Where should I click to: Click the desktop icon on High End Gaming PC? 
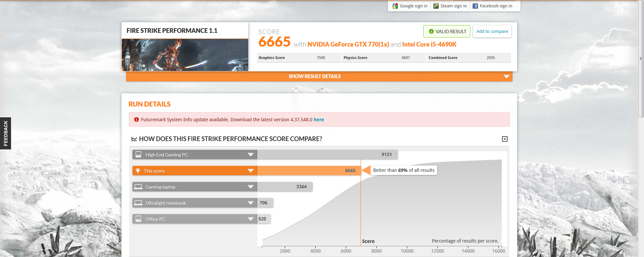[x=138, y=154]
